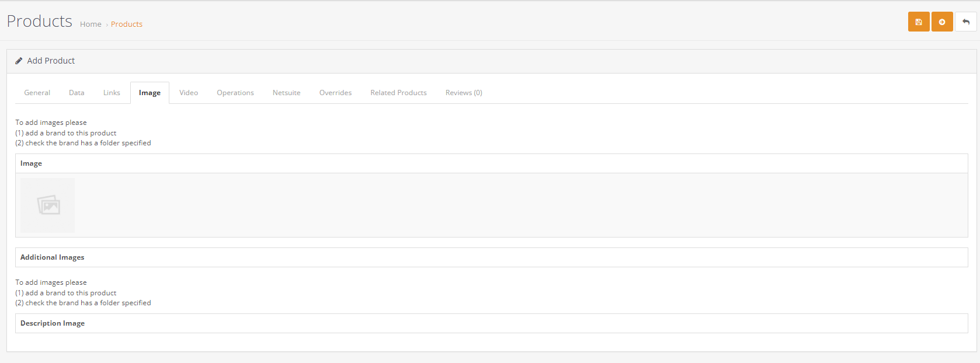This screenshot has width=980, height=363.
Task: Go to the Netsuite tab
Action: click(287, 93)
